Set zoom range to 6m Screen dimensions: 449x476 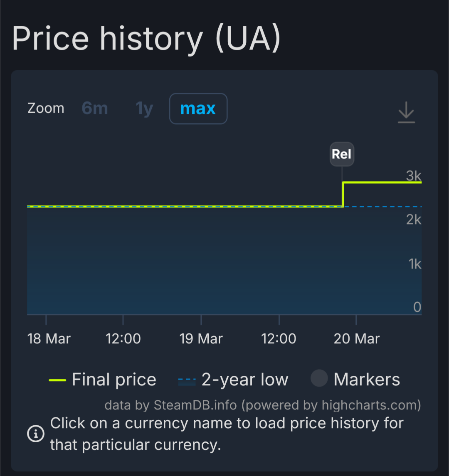(x=95, y=109)
